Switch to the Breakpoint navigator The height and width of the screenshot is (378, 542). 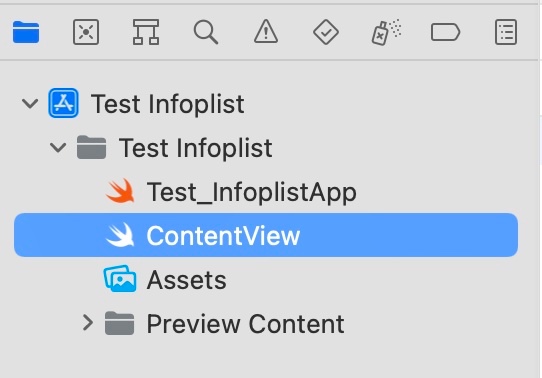446,32
